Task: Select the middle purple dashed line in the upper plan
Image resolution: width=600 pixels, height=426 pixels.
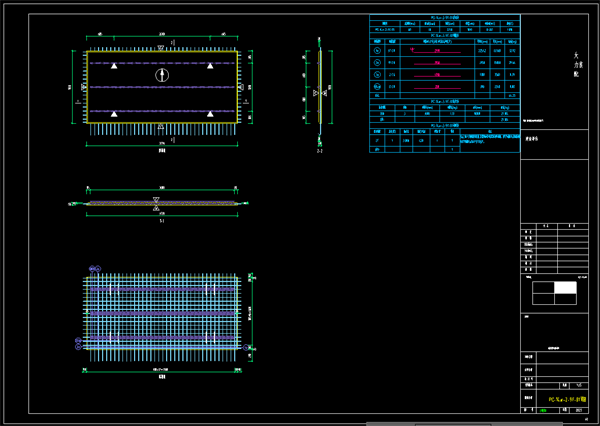Action: [x=162, y=87]
